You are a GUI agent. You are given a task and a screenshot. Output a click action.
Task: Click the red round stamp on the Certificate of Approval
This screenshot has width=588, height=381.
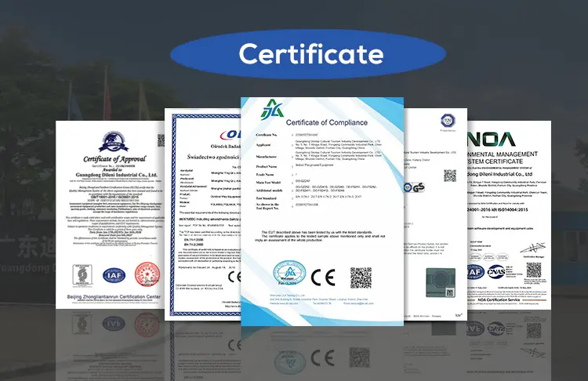click(146, 274)
